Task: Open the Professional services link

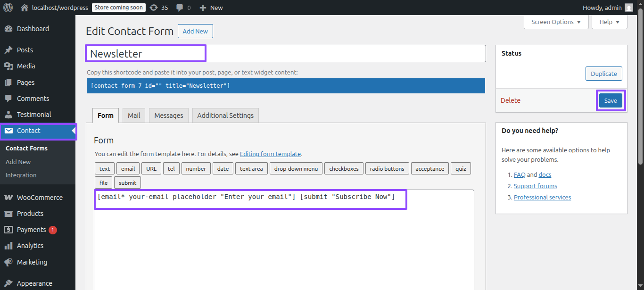Action: [x=542, y=197]
